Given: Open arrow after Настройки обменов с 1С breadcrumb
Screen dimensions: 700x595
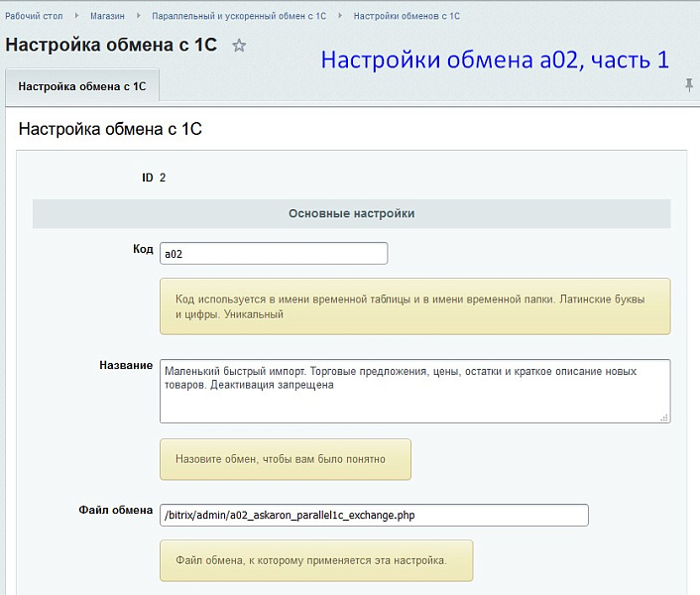Looking at the screenshot, I should pyautogui.click(x=469, y=17).
